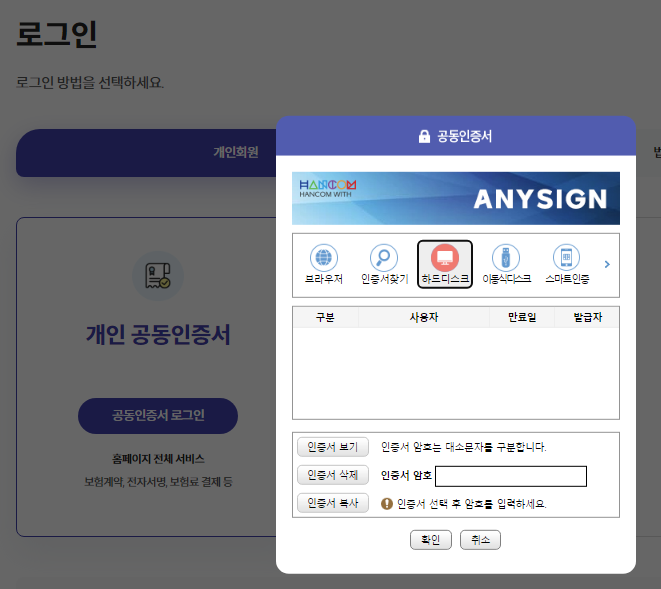661x589 pixels.
Task: Click the lock icon in dialog title
Action: 424,136
